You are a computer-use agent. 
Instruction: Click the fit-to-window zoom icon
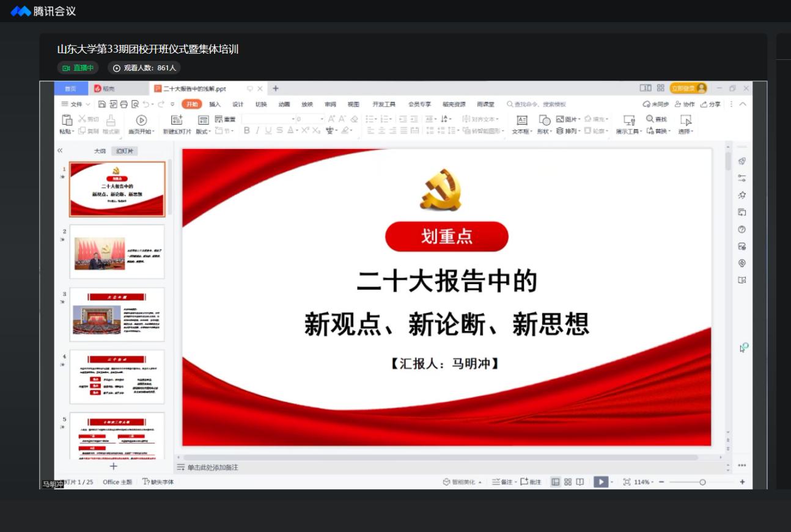[627, 482]
